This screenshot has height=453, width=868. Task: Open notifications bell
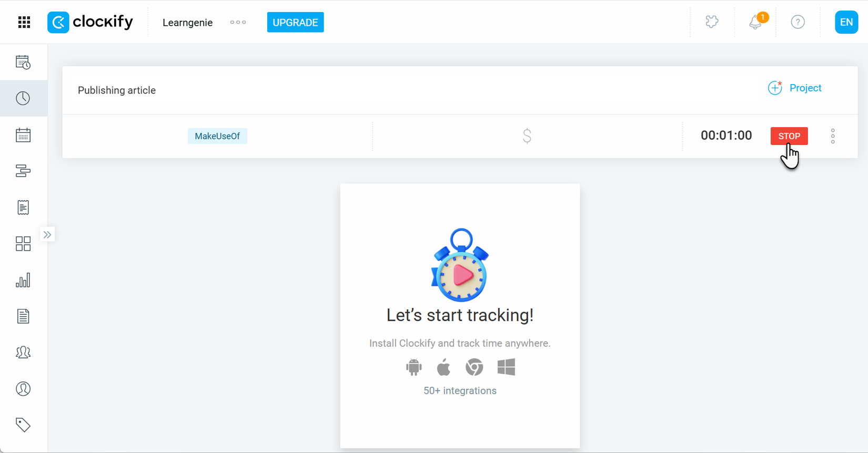pyautogui.click(x=755, y=22)
